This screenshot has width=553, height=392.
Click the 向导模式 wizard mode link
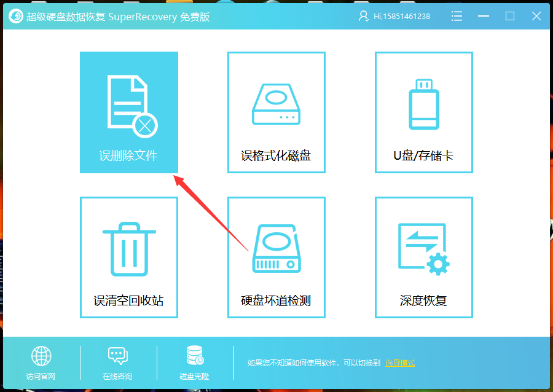400,363
